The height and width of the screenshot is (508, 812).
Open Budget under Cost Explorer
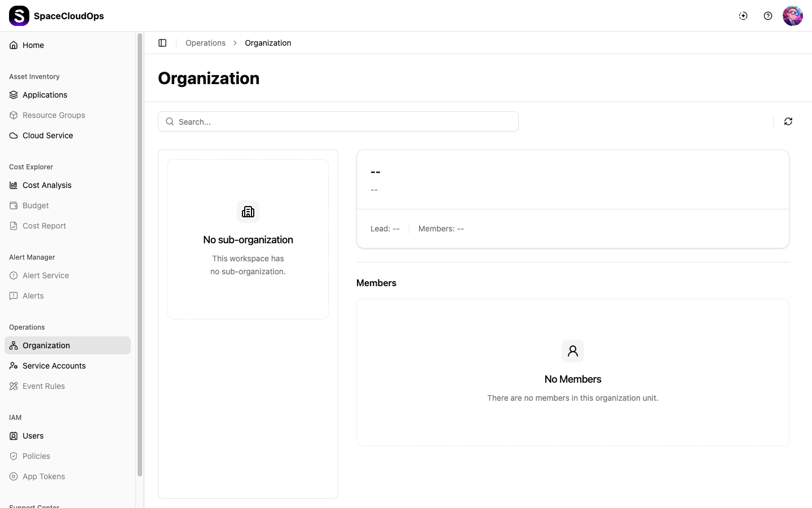click(x=36, y=205)
